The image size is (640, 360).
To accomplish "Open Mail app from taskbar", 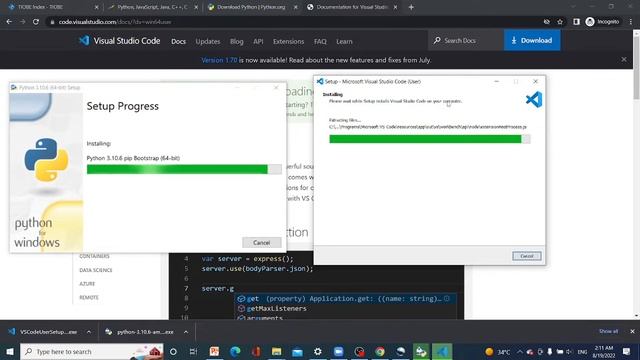I will (x=297, y=351).
